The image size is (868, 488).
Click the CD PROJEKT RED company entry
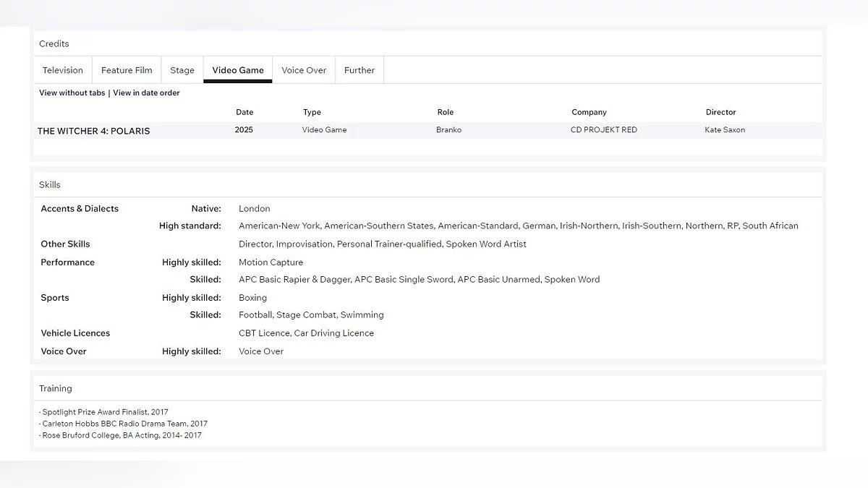point(603,130)
